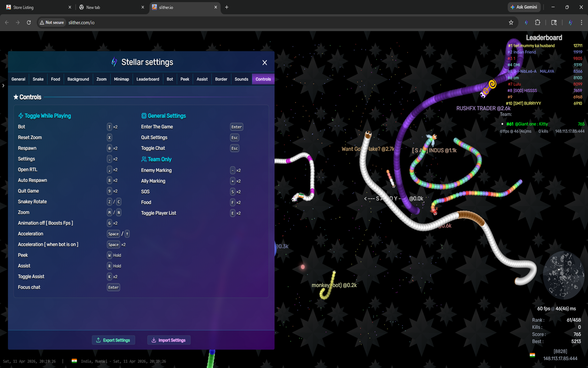Click the Esc key badge for Toggle Chat
This screenshot has width=588, height=368.
235,149
